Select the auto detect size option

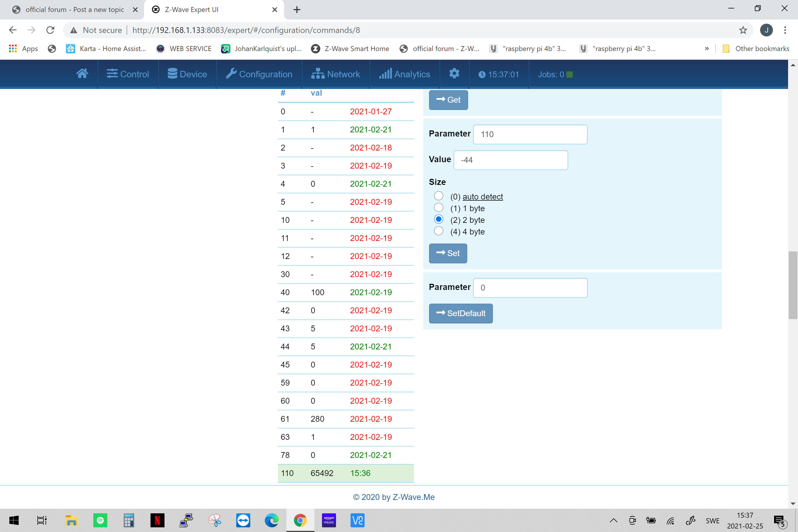coord(438,196)
